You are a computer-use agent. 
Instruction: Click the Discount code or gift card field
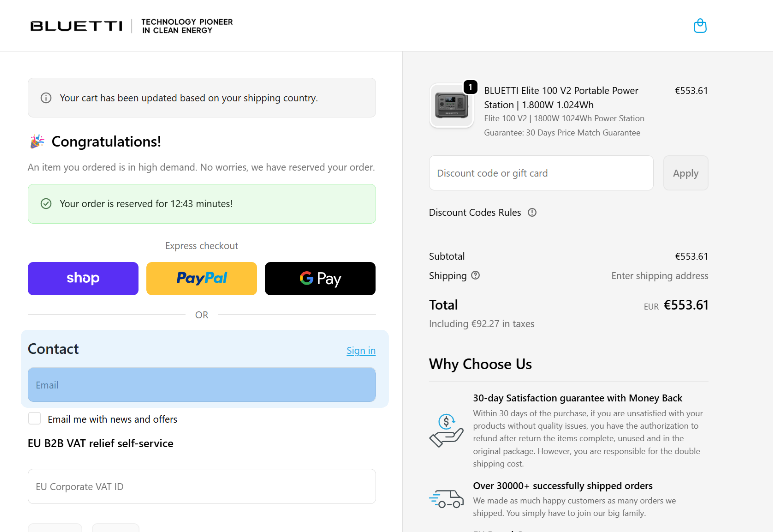(541, 173)
